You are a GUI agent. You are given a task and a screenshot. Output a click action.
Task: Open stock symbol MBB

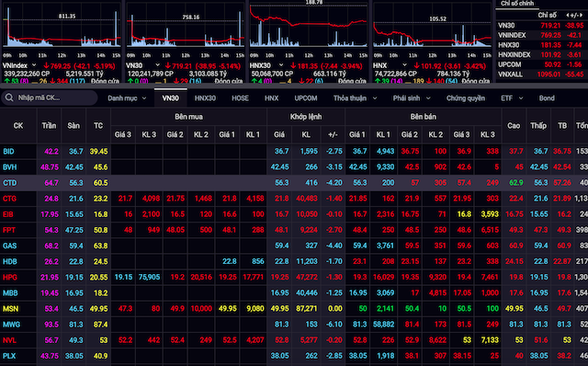click(x=10, y=292)
